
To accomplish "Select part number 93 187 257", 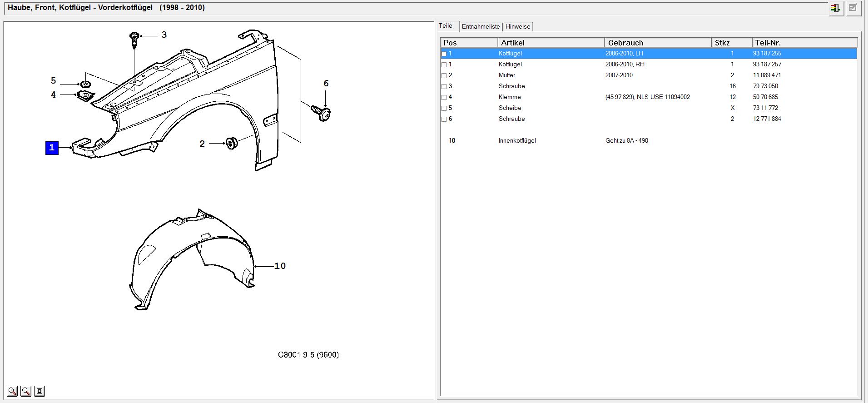I will (767, 64).
